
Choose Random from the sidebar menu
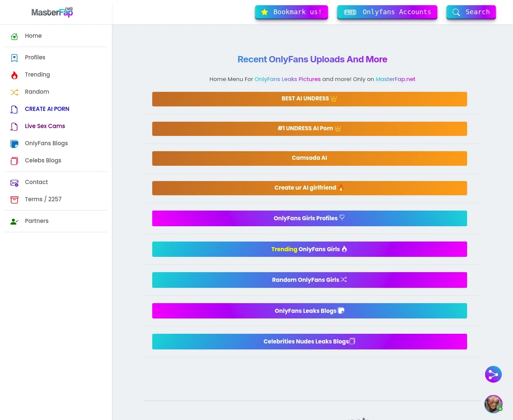[56, 92]
